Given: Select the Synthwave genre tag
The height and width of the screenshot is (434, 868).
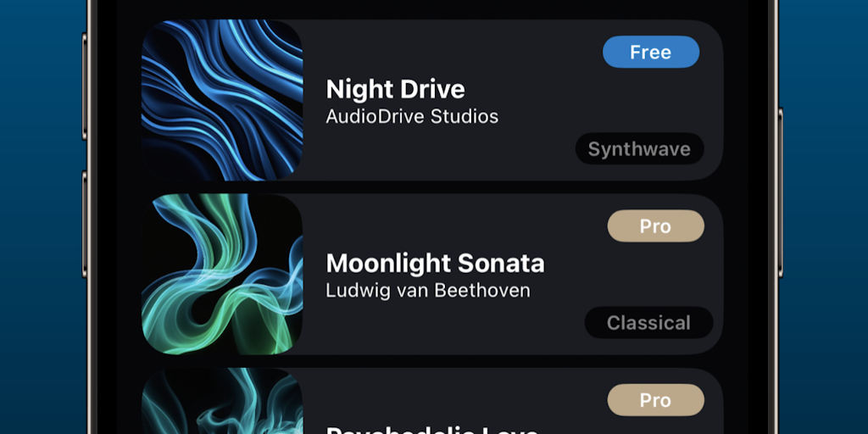Looking at the screenshot, I should 639,149.
